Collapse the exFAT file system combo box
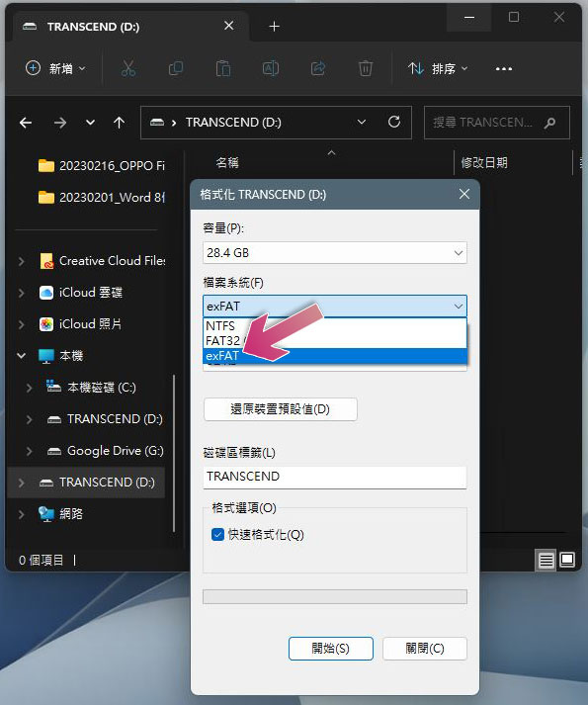 (335, 307)
